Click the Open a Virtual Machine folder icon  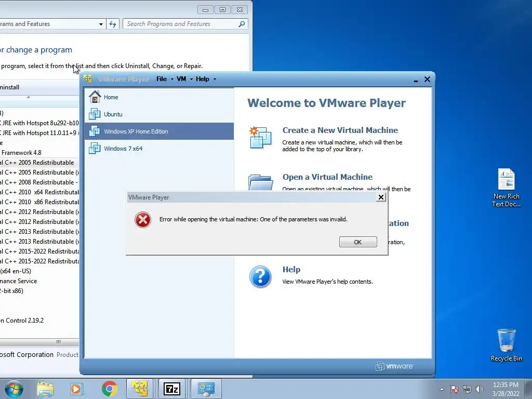(x=260, y=182)
